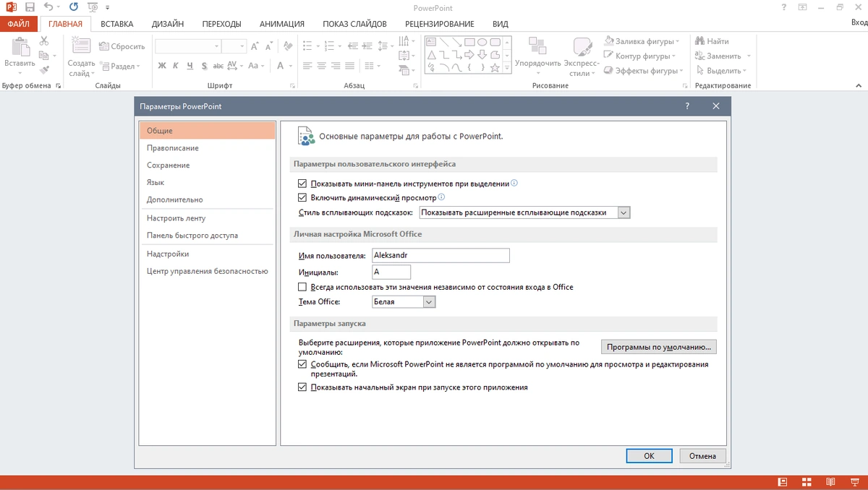Click the Redo icon in quick access toolbar

[x=73, y=7]
